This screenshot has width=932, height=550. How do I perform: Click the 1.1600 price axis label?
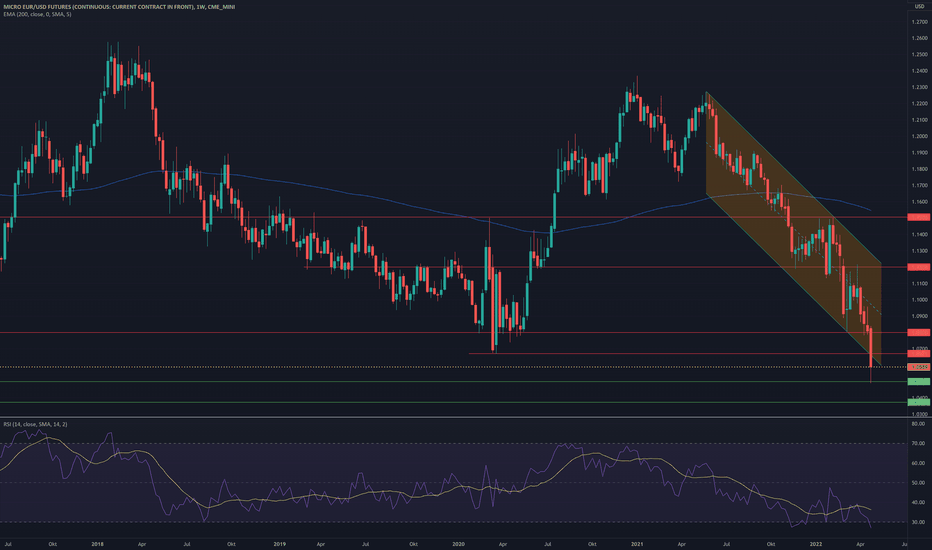tap(919, 202)
